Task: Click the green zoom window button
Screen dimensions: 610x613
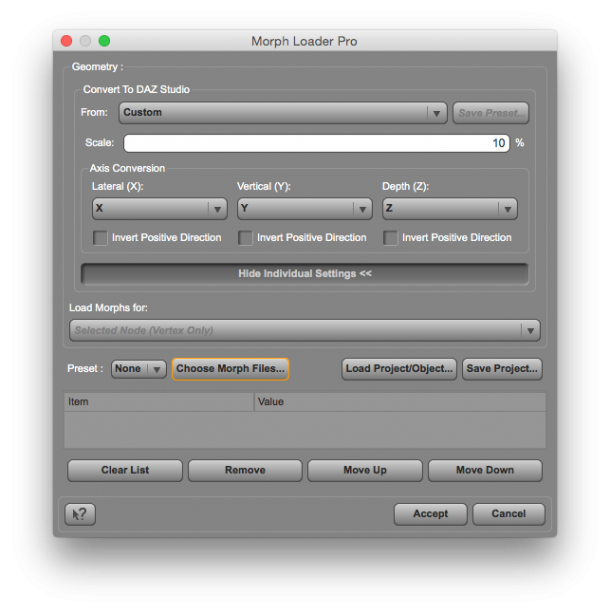Action: click(x=104, y=41)
